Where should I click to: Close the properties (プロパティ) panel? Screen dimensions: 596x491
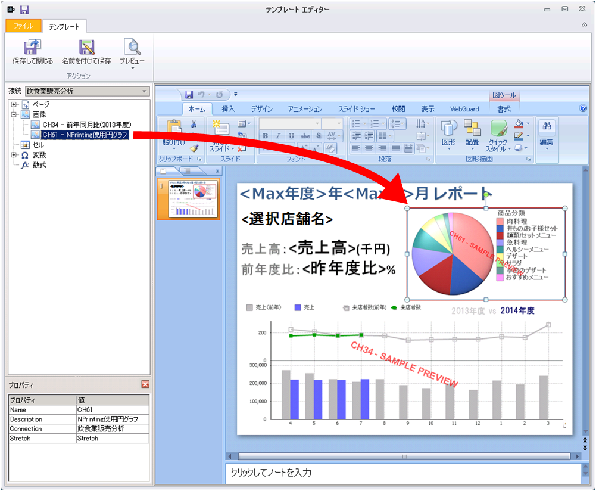[145, 385]
